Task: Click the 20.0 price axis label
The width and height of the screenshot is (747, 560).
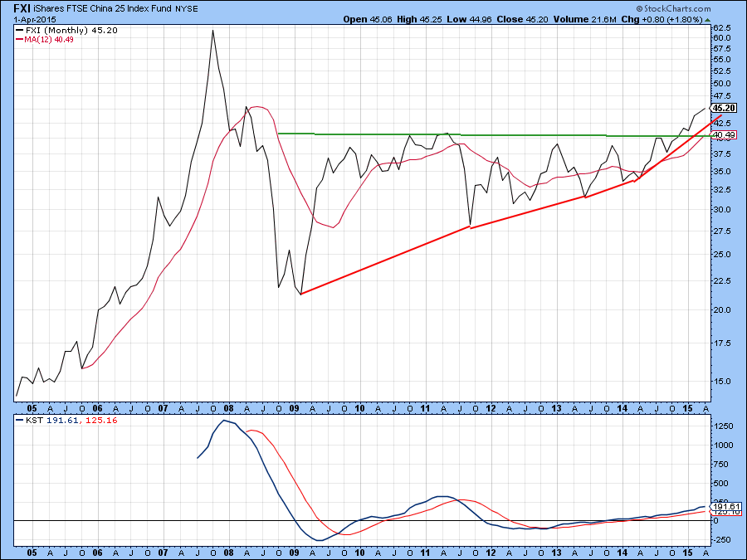Action: pyautogui.click(x=722, y=310)
